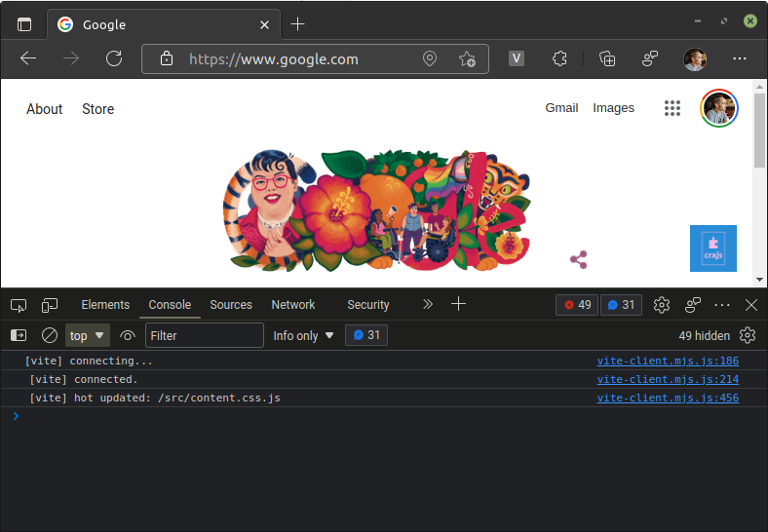Toggle device emulation mode

[50, 305]
